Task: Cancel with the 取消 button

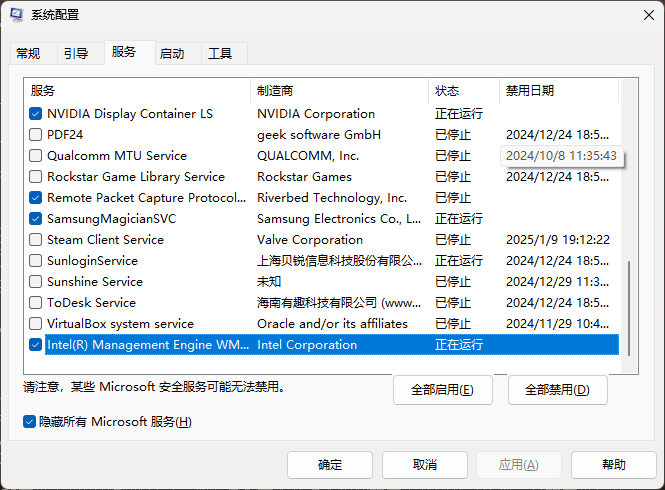Action: click(x=425, y=465)
